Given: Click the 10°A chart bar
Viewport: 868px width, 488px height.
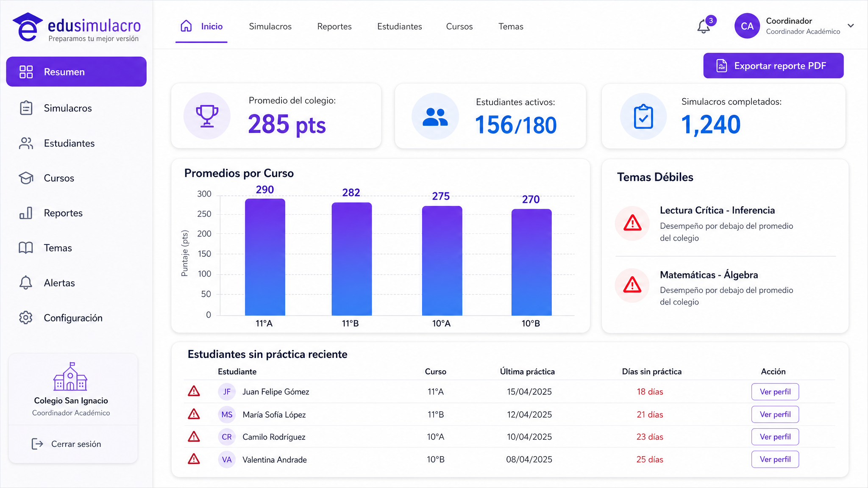Looking at the screenshot, I should click(442, 261).
